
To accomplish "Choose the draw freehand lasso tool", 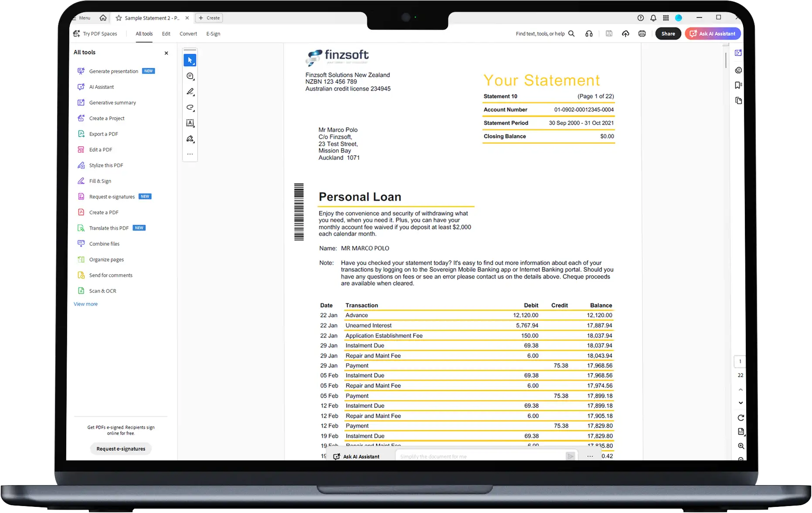I will pos(190,108).
